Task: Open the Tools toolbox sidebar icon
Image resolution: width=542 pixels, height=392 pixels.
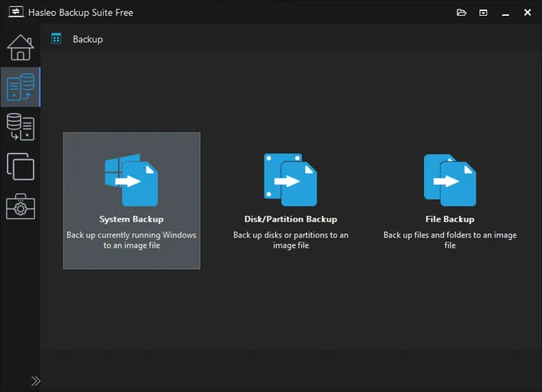Action: click(x=21, y=206)
